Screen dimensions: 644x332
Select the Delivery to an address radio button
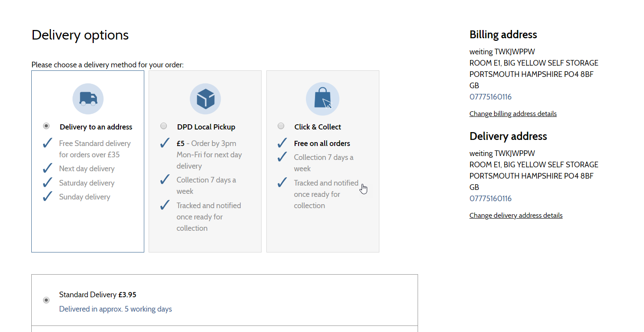pyautogui.click(x=46, y=126)
